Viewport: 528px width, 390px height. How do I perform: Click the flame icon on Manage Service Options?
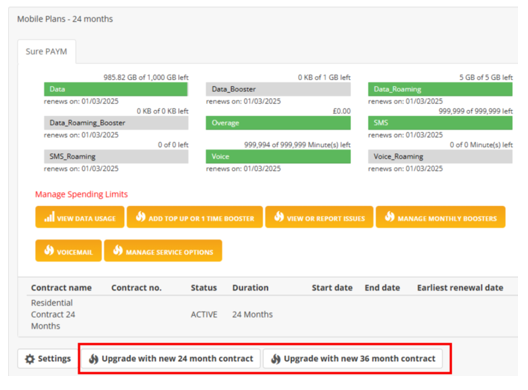click(x=118, y=250)
